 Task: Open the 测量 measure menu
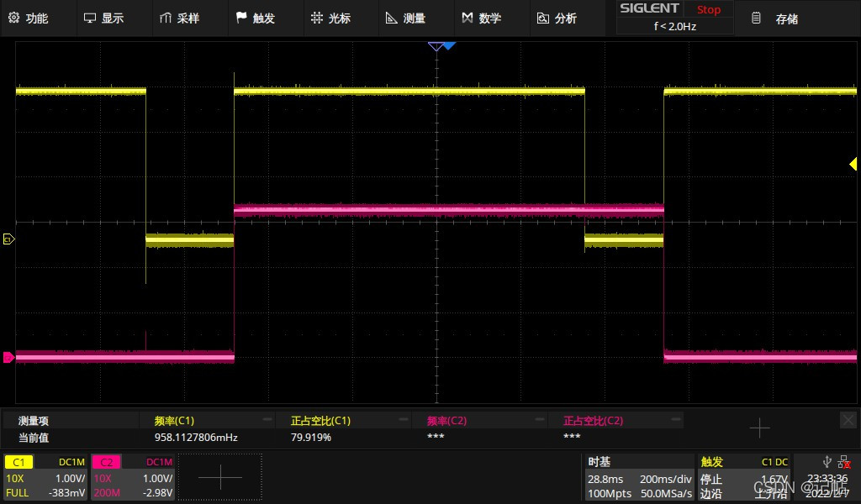coord(406,18)
